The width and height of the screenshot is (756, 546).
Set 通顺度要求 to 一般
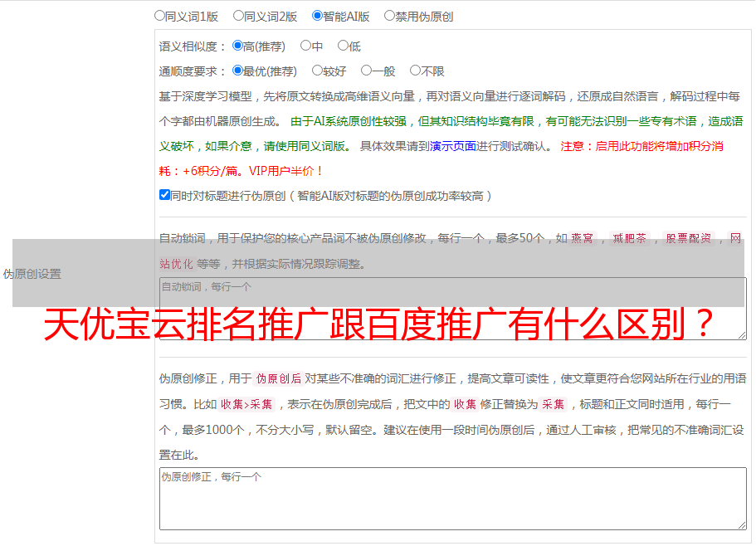pos(366,71)
